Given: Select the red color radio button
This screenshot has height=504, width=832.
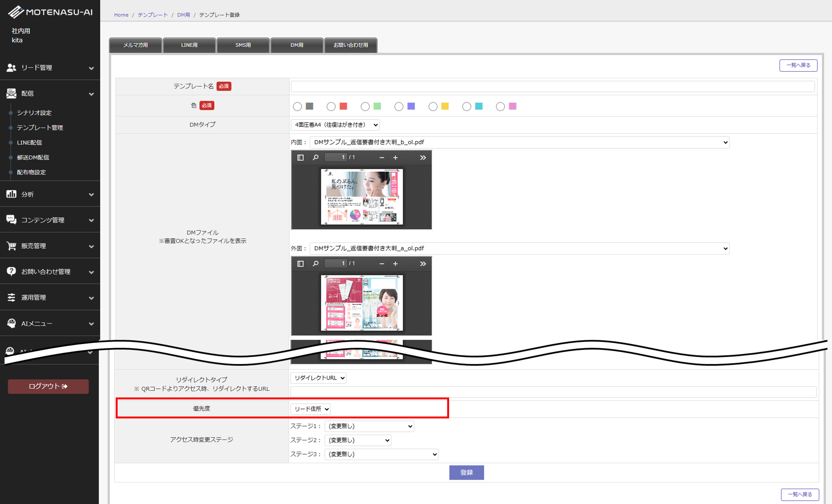Looking at the screenshot, I should (331, 107).
